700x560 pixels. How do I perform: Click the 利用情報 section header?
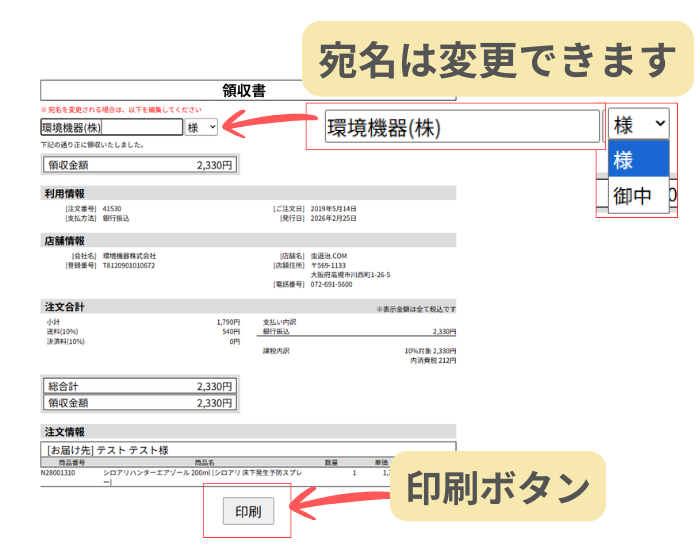pyautogui.click(x=248, y=193)
